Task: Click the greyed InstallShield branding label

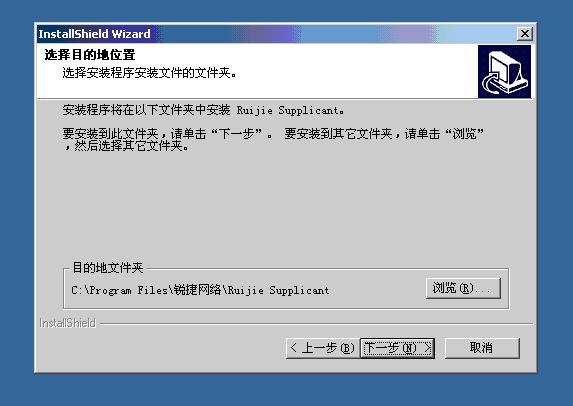Action: coord(68,323)
